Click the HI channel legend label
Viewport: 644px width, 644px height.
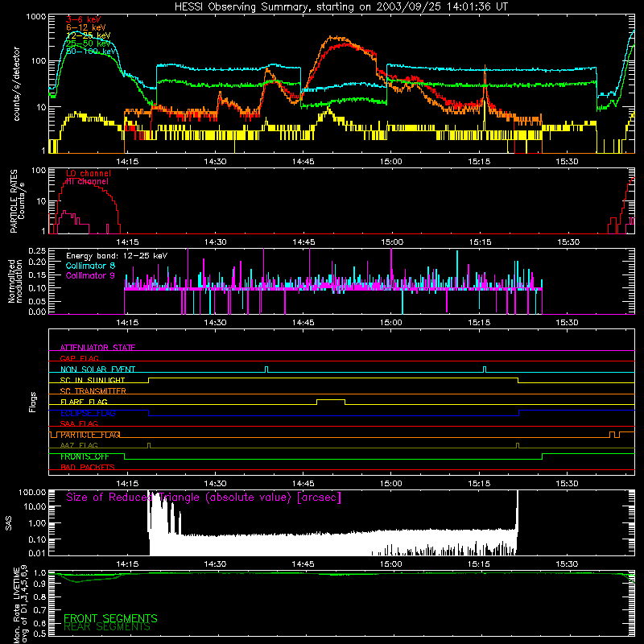coord(87,181)
